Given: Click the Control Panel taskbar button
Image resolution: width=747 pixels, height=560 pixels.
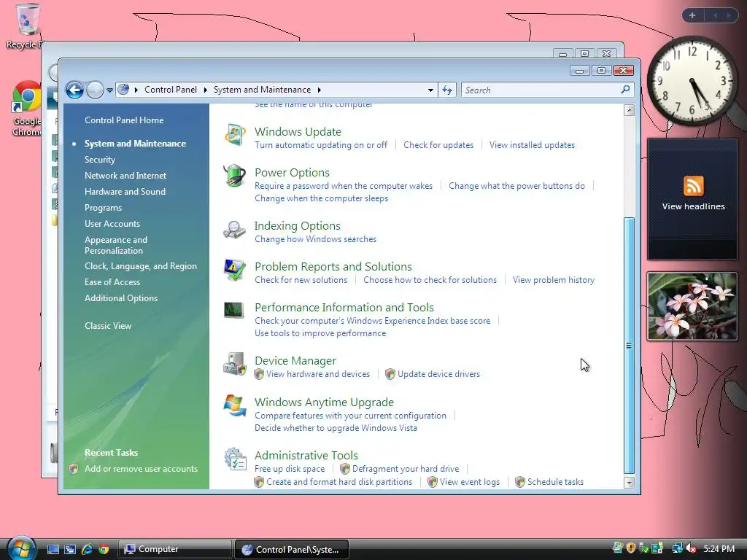Looking at the screenshot, I should (292, 549).
